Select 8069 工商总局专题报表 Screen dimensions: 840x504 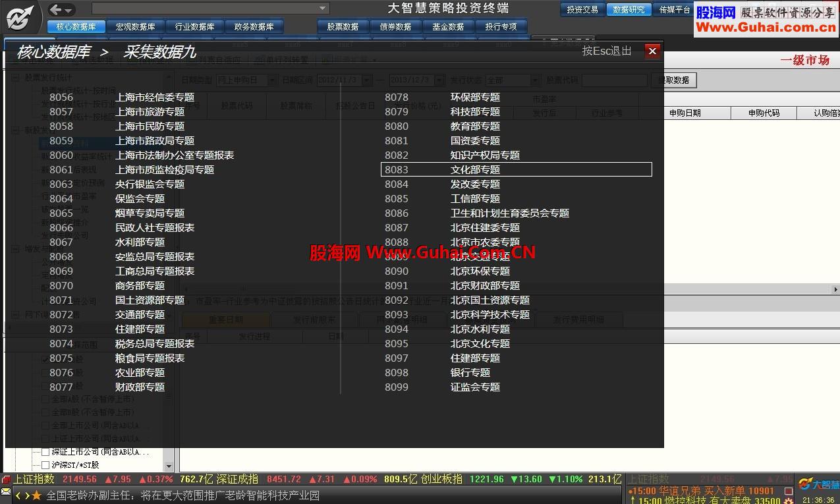tap(122, 271)
